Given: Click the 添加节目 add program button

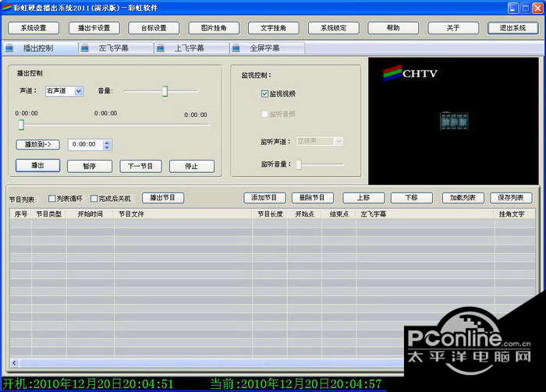Looking at the screenshot, I should coord(264,198).
